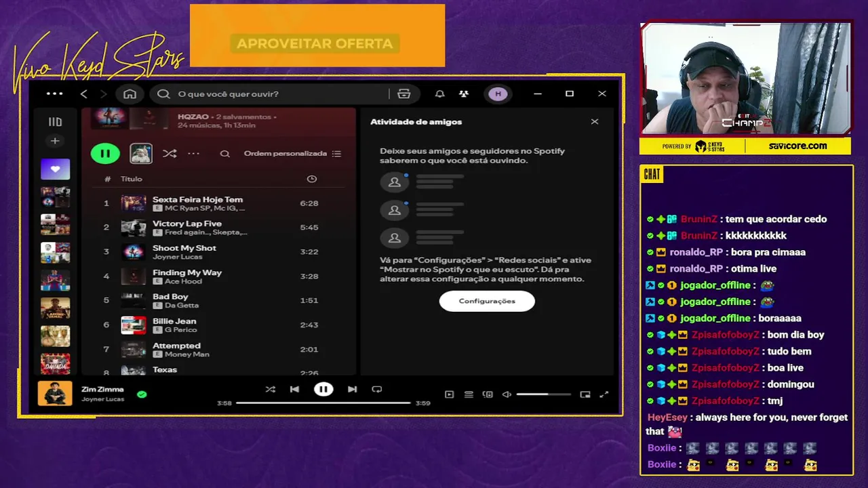Screen dimensions: 868x488
Task: Seek on the song progress bar
Action: coord(323,403)
